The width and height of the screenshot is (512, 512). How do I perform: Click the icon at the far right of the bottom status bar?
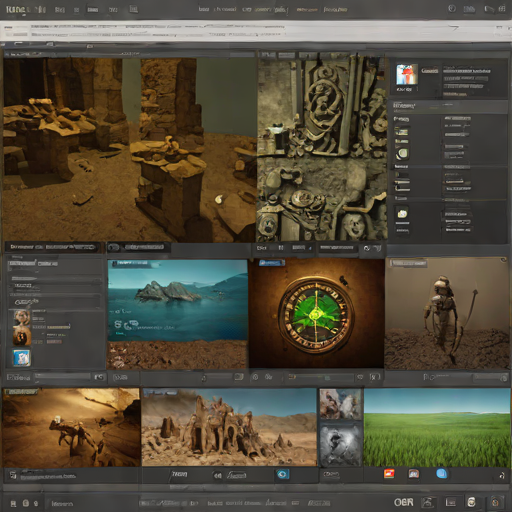496,502
